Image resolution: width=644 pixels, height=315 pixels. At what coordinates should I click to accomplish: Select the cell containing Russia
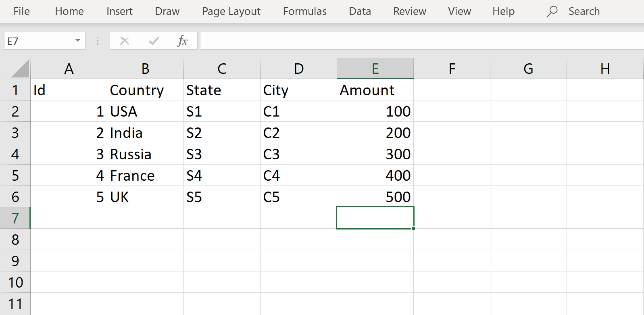tap(145, 154)
